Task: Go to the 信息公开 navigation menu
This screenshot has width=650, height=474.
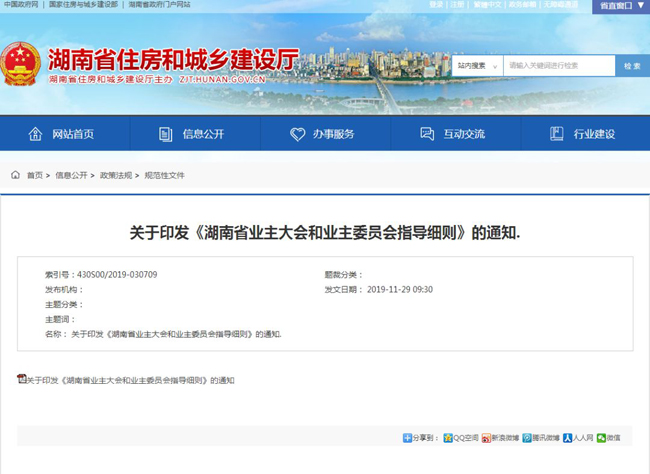Action: [191, 134]
